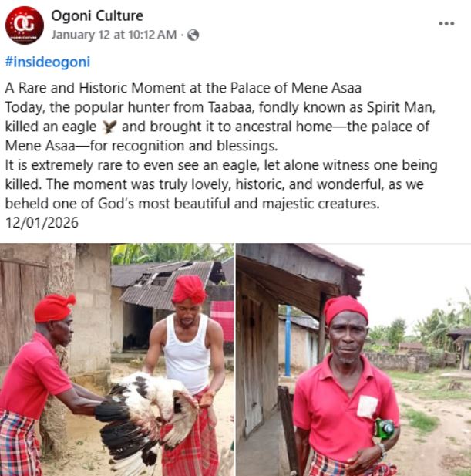471x476 pixels.
Task: Click the post headline about Palace of Mene Asaa
Action: (x=183, y=86)
